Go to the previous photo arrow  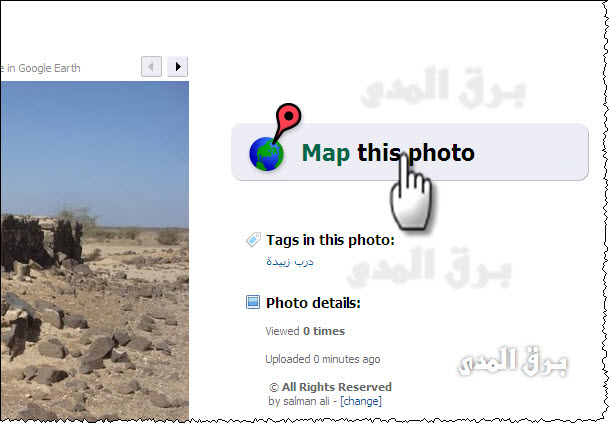click(151, 66)
